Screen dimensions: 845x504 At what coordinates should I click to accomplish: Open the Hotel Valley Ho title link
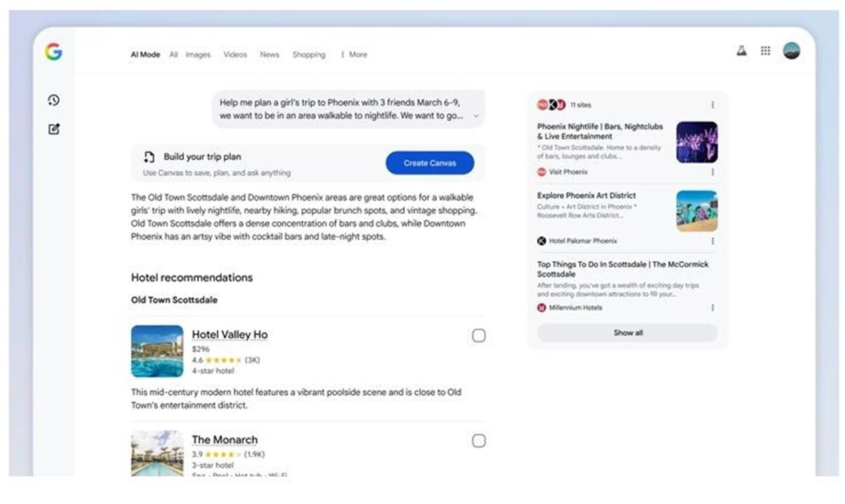click(230, 335)
